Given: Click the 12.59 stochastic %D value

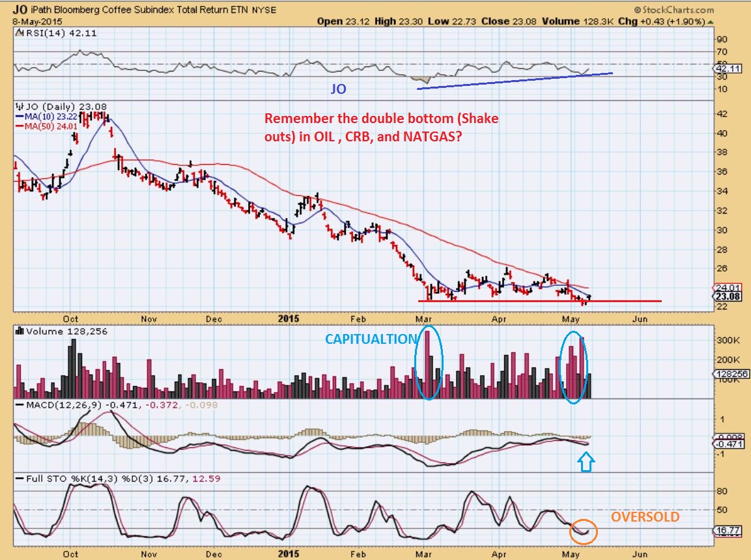Looking at the screenshot, I should pyautogui.click(x=206, y=479).
